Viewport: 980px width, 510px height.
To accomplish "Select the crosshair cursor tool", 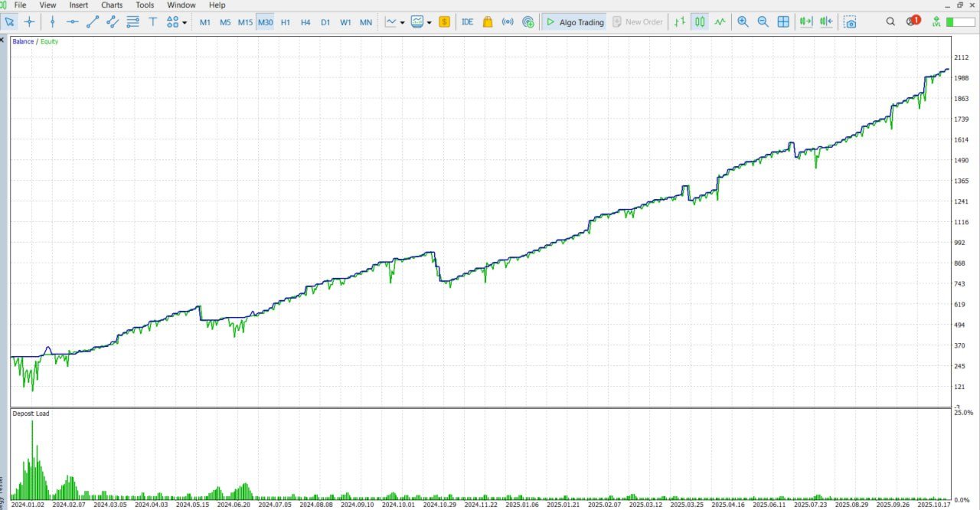I will click(x=29, y=22).
